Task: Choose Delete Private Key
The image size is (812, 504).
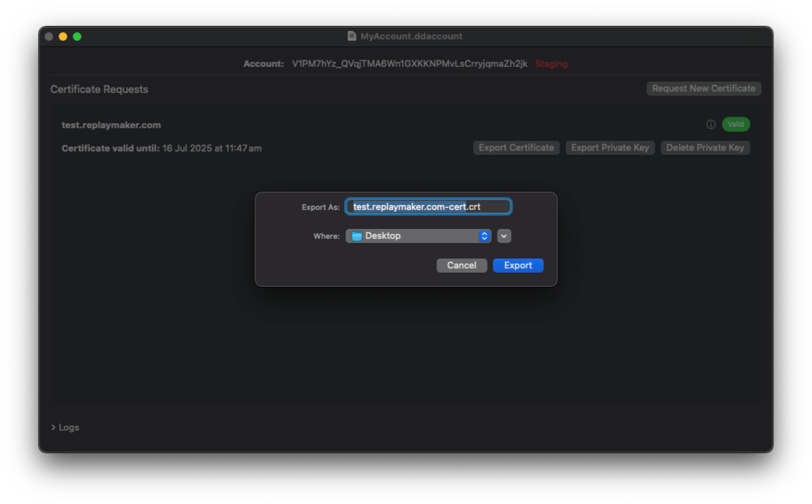Action: [705, 148]
